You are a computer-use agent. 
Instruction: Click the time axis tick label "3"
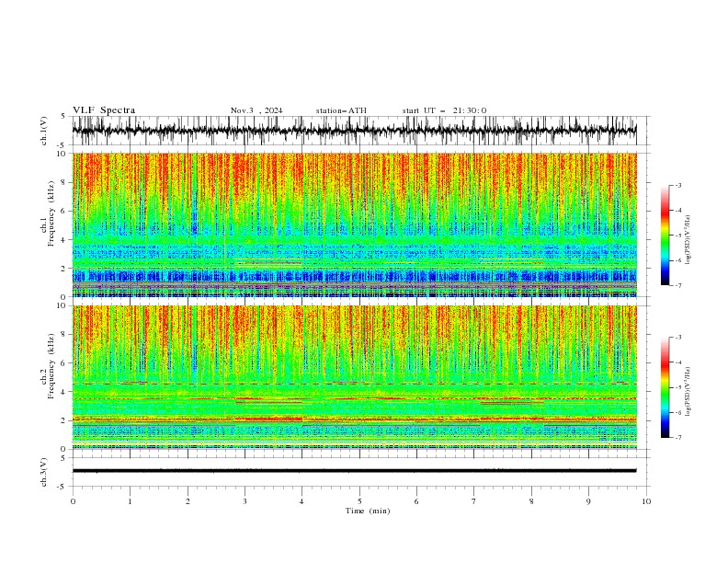coord(245,501)
